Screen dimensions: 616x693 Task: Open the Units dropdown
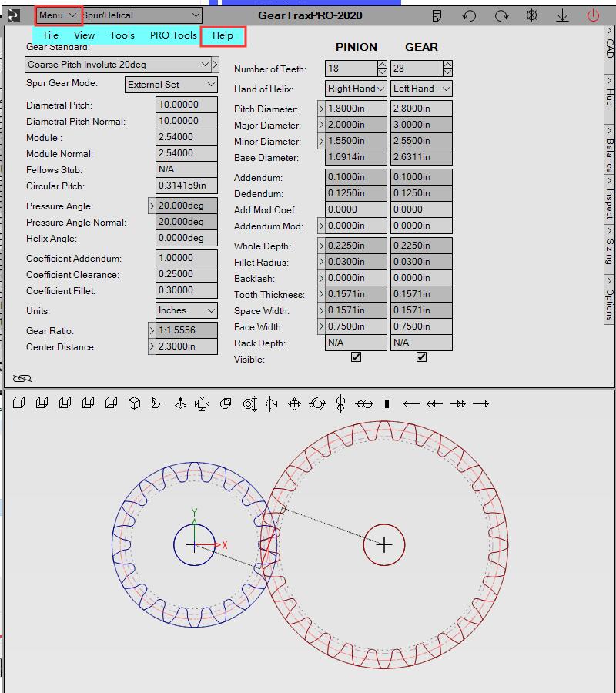tap(186, 310)
